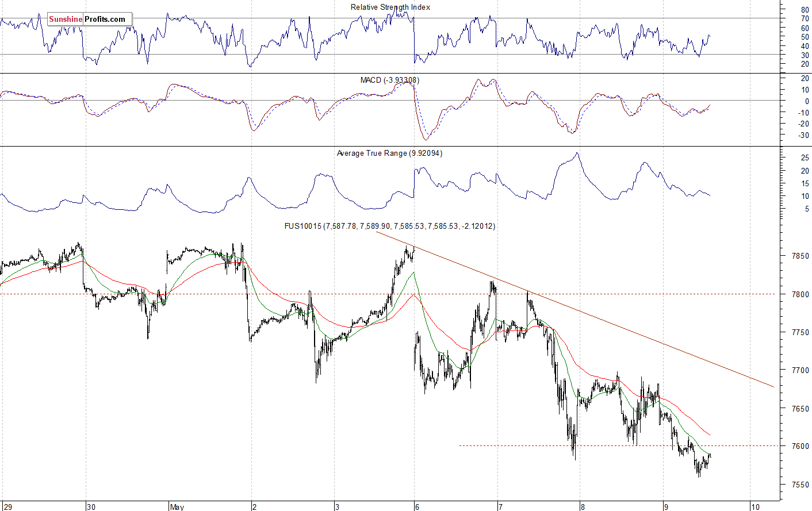
Task: Click the Average True Range (9.92094) label
Action: [x=390, y=153]
